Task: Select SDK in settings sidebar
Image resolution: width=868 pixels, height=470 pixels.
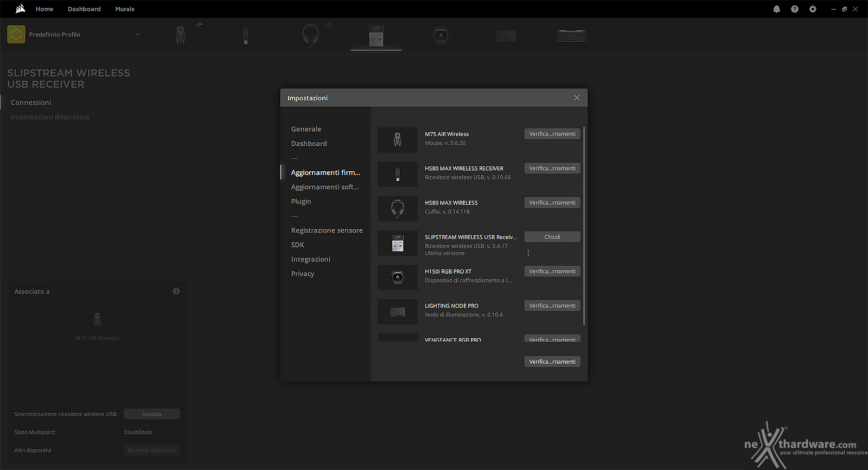Action: pos(297,245)
